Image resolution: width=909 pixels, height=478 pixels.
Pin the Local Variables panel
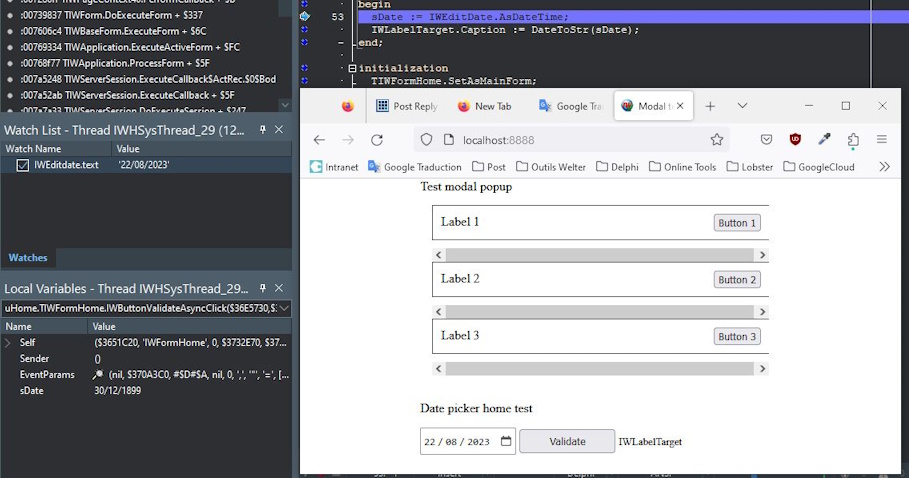click(x=263, y=288)
